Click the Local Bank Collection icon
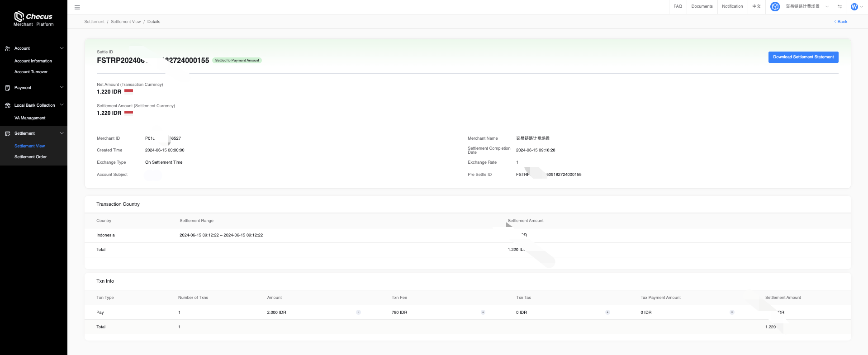 pyautogui.click(x=8, y=105)
